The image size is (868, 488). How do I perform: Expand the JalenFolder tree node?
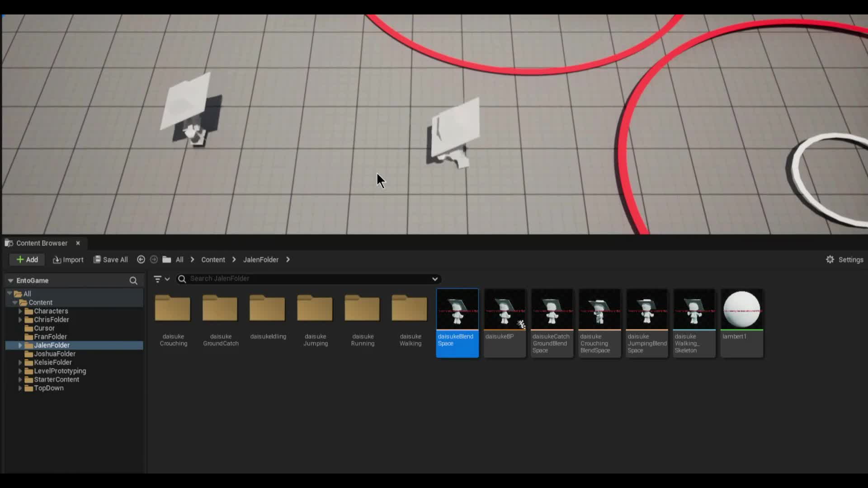point(20,345)
